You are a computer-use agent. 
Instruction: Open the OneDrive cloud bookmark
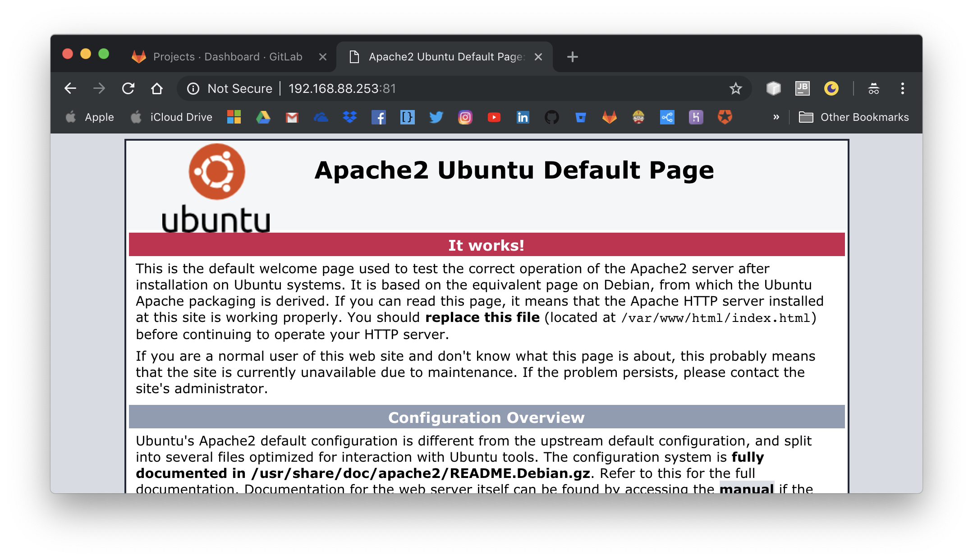[321, 118]
